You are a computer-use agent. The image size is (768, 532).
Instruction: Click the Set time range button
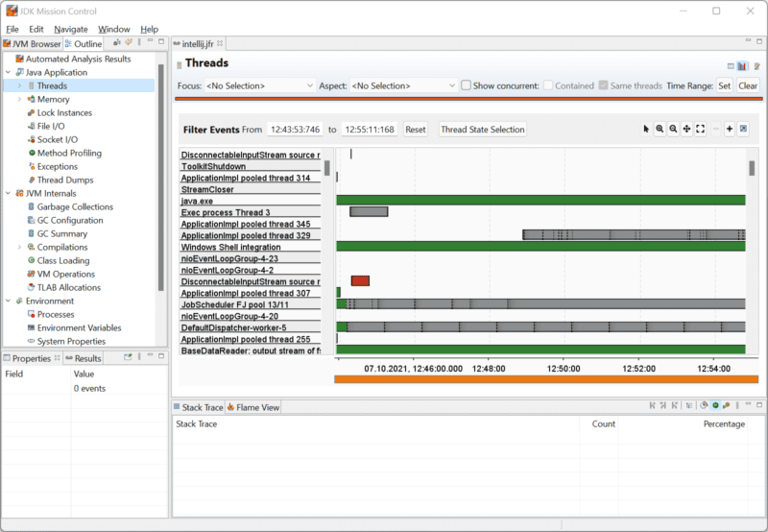725,85
